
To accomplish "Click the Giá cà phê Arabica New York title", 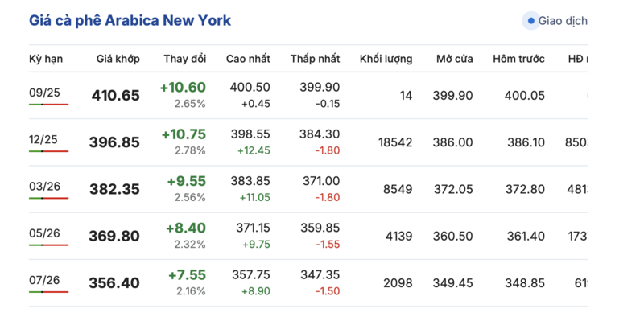I will point(130,21).
